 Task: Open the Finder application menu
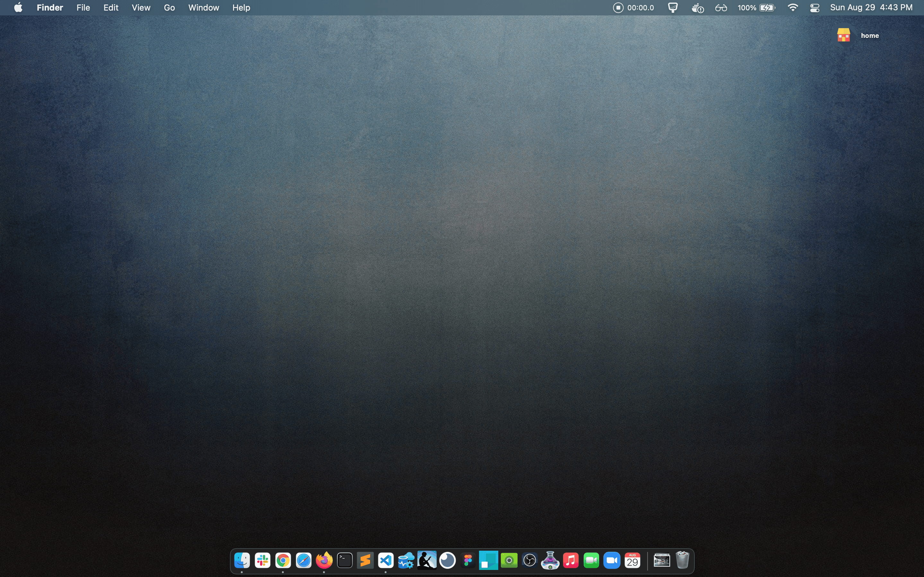(x=50, y=8)
